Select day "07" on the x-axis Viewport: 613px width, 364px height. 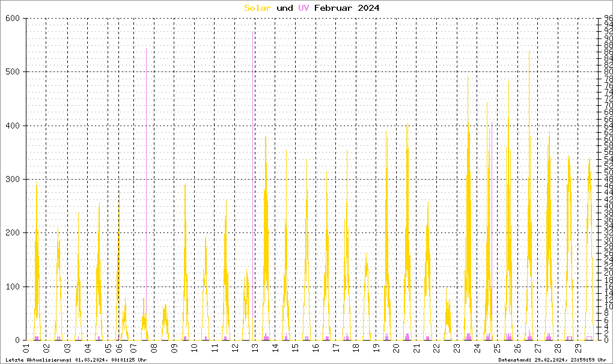tap(132, 348)
